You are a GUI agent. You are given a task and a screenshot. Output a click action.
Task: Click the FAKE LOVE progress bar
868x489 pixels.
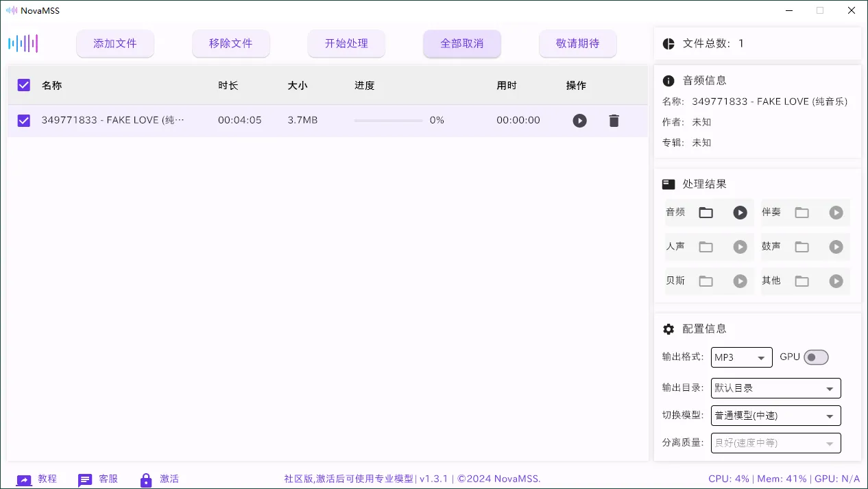[x=387, y=120]
